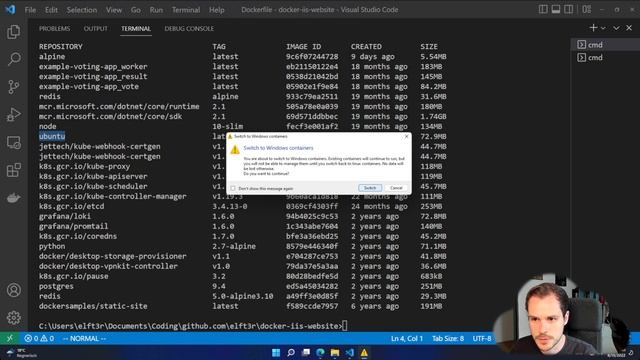Open Microsoft Edge from taskbar
Screen dimensions: 640x360
coord(320,353)
